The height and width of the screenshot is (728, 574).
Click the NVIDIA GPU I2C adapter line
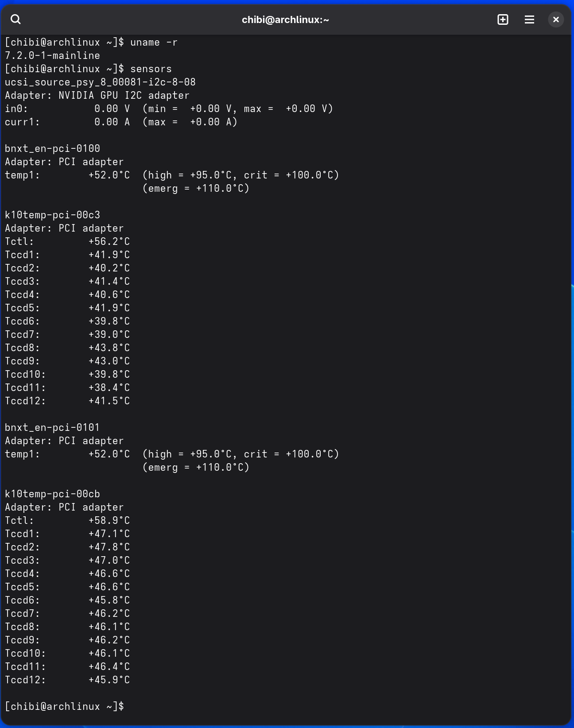click(97, 96)
